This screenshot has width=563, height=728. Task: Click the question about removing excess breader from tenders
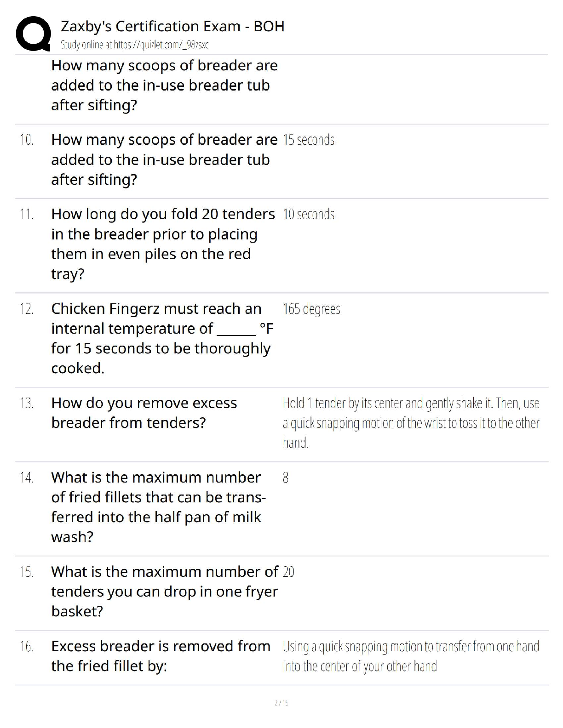point(144,413)
